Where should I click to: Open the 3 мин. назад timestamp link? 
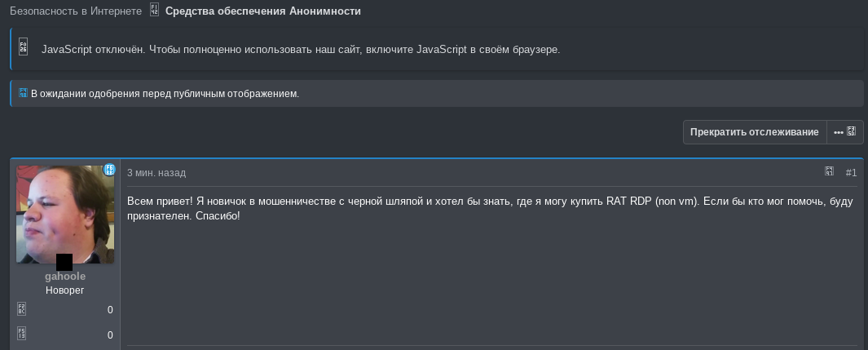[x=156, y=173]
